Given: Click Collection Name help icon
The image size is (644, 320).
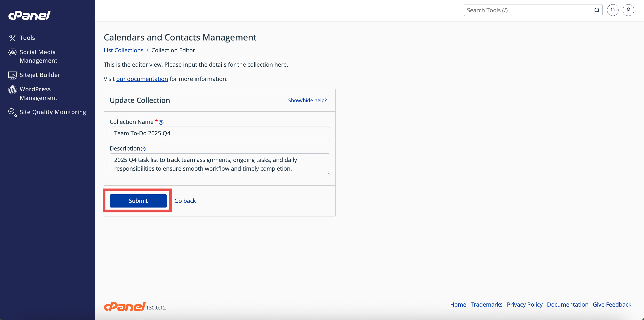Looking at the screenshot, I should (x=161, y=122).
